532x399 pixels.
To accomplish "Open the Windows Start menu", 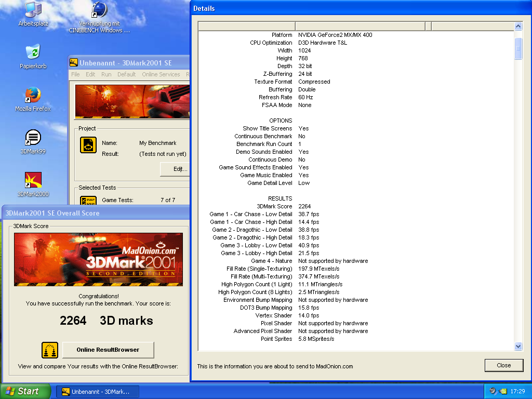I will click(x=25, y=391).
